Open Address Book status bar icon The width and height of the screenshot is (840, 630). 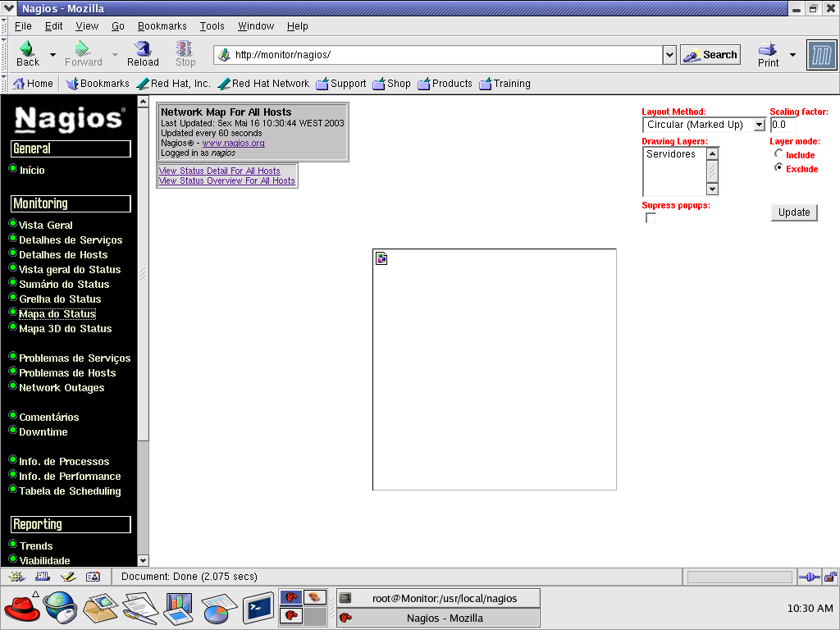93,577
